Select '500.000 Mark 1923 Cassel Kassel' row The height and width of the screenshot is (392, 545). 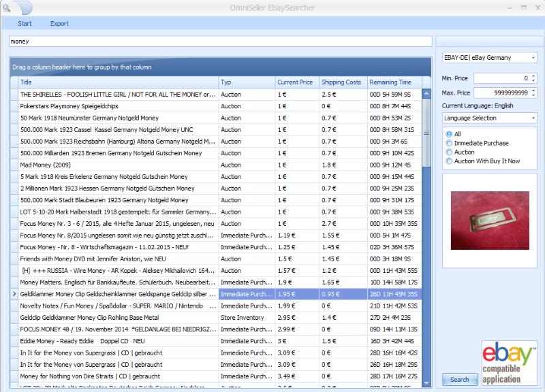(x=216, y=130)
